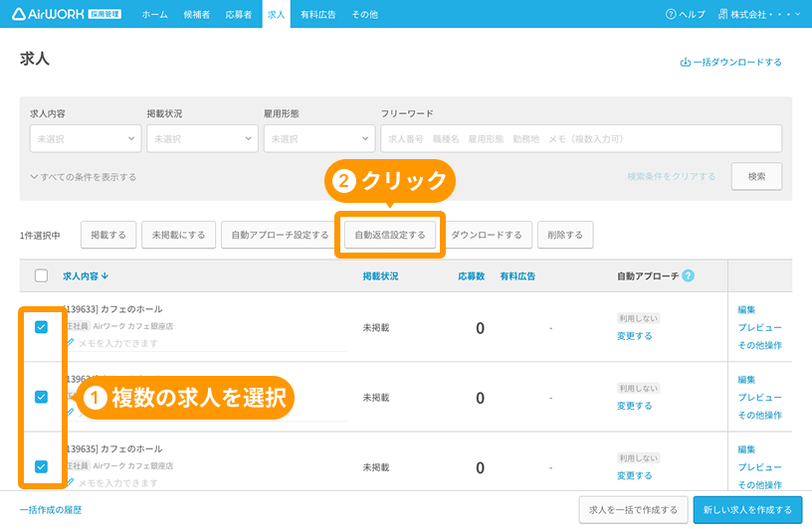Expand すべての条件を表示する

(84, 177)
